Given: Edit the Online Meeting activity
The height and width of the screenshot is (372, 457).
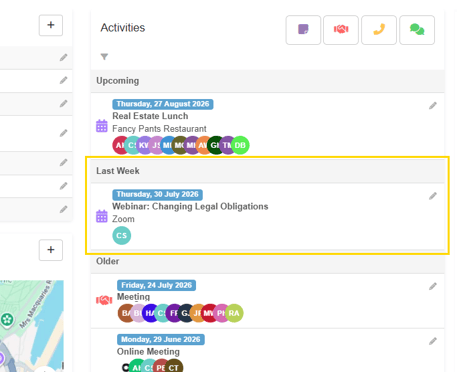Looking at the screenshot, I should point(433,341).
